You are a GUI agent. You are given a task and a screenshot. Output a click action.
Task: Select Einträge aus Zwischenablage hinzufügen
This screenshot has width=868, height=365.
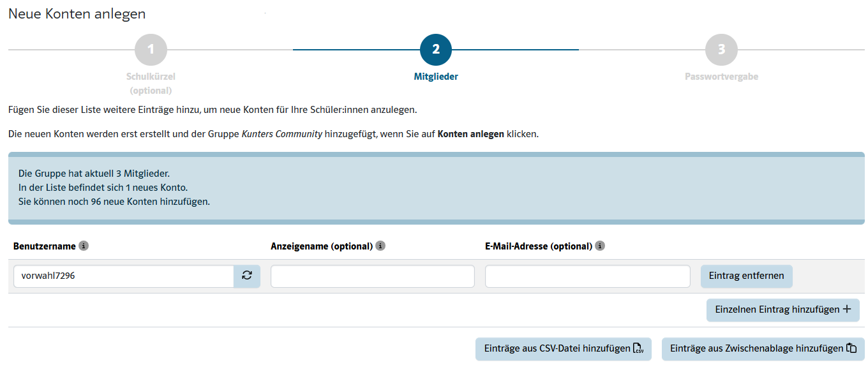pyautogui.click(x=756, y=349)
